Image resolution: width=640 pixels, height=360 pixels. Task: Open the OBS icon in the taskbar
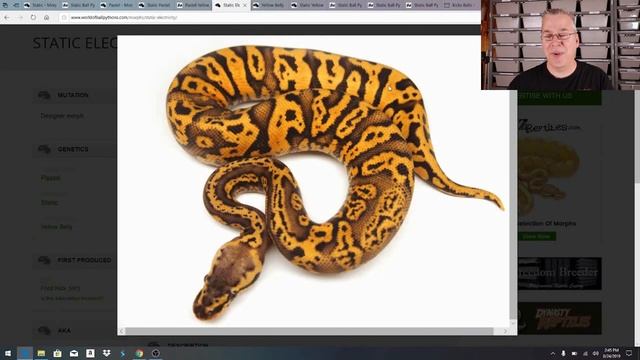156,353
